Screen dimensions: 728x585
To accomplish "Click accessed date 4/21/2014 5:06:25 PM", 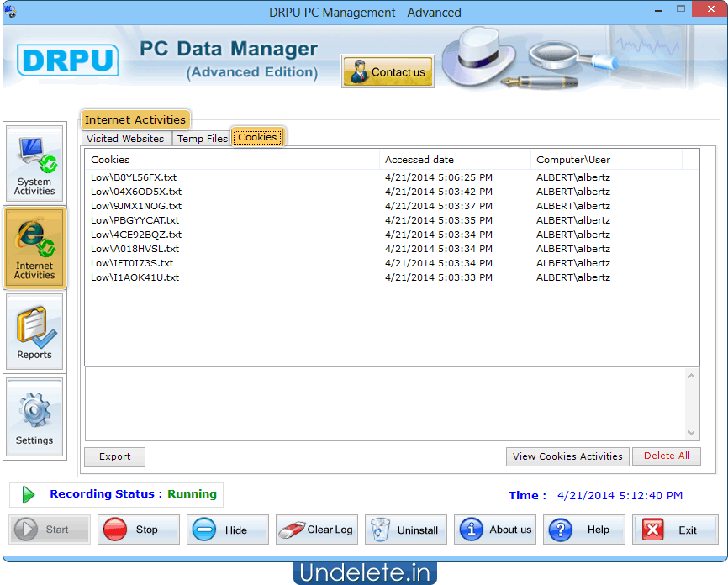I will pos(439,177).
